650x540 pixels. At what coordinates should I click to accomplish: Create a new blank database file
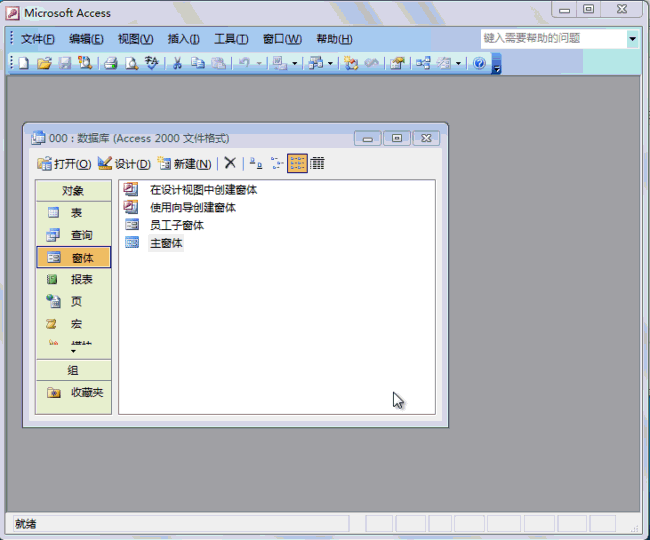[24, 63]
